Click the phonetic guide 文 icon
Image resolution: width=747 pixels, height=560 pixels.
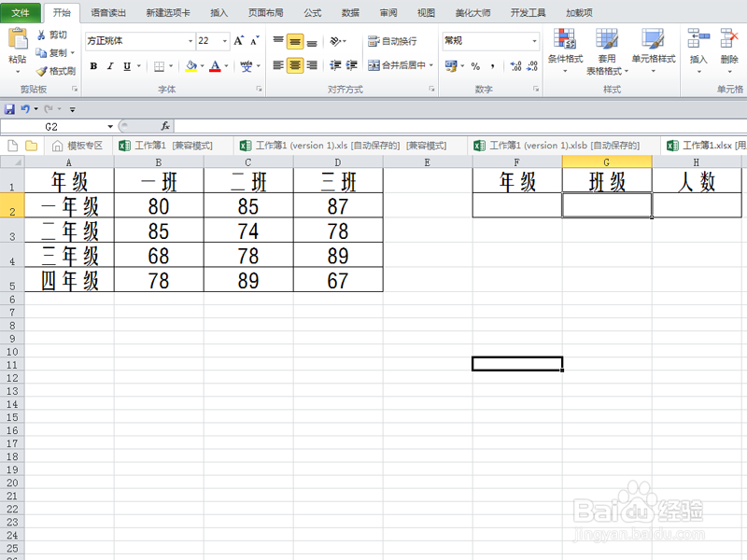[247, 66]
